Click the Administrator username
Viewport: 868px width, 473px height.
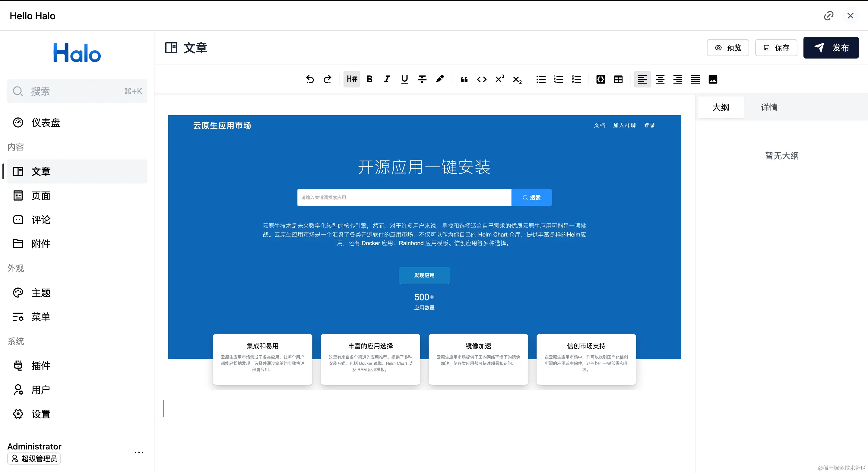coord(34,446)
